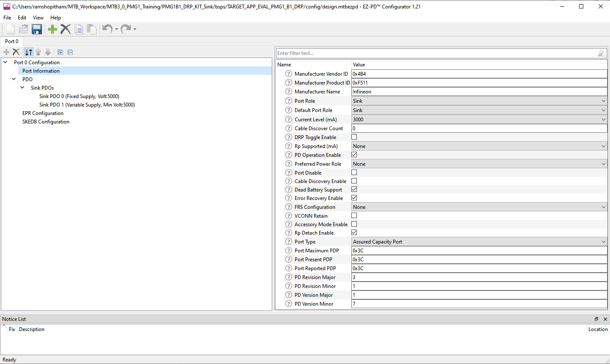
Task: Click help icon beside Manufacturer Vendor ID
Action: pyautogui.click(x=289, y=74)
